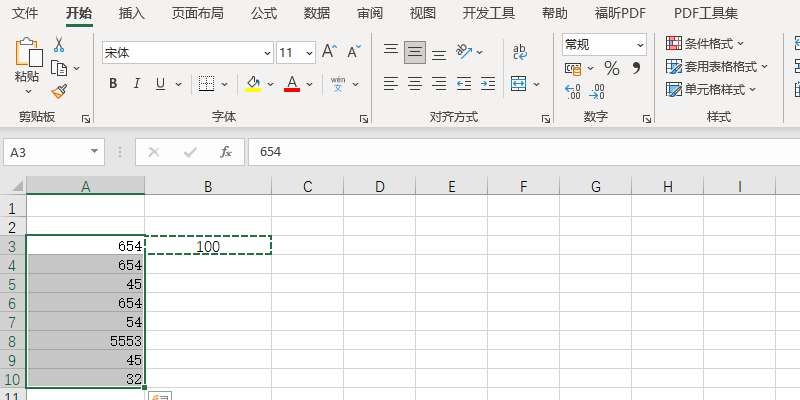Apply the percent style format

[x=612, y=68]
